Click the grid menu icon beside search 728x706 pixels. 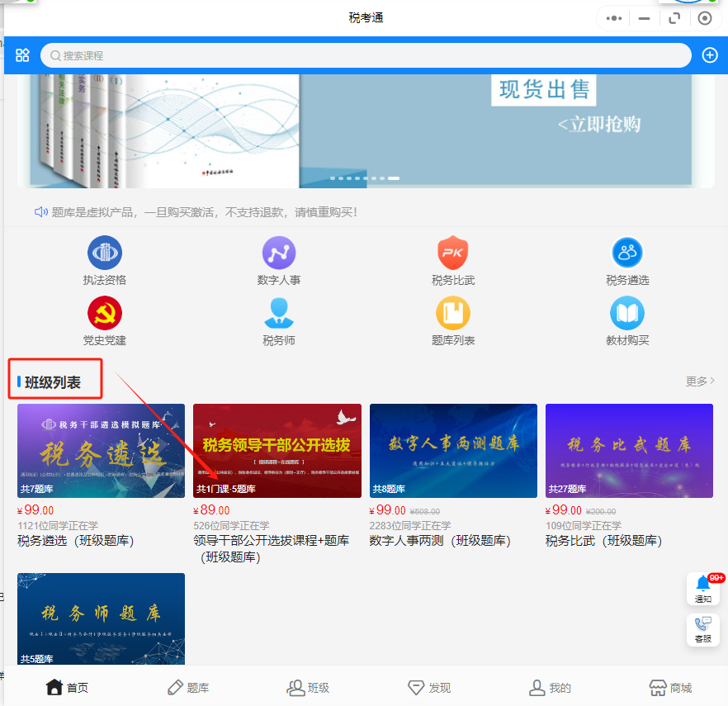(22, 55)
